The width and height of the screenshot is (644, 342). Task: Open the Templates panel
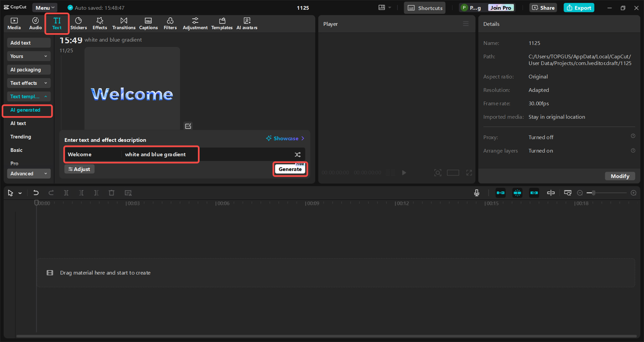[222, 23]
